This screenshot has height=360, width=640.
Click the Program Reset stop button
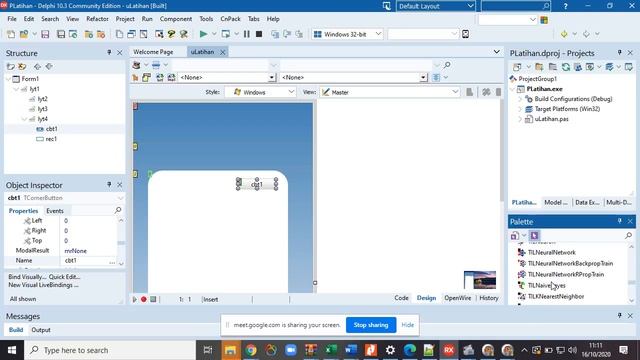[259, 34]
